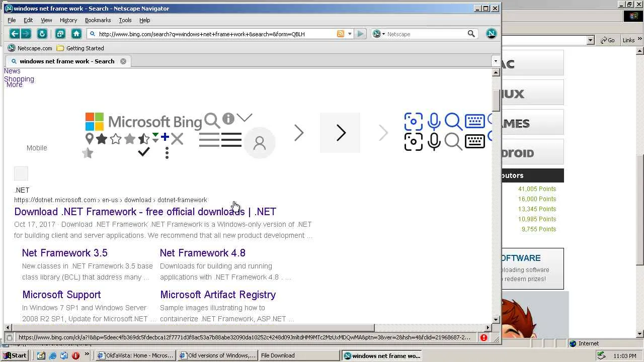Click the Shopping search category
The width and height of the screenshot is (644, 362).
[19, 79]
